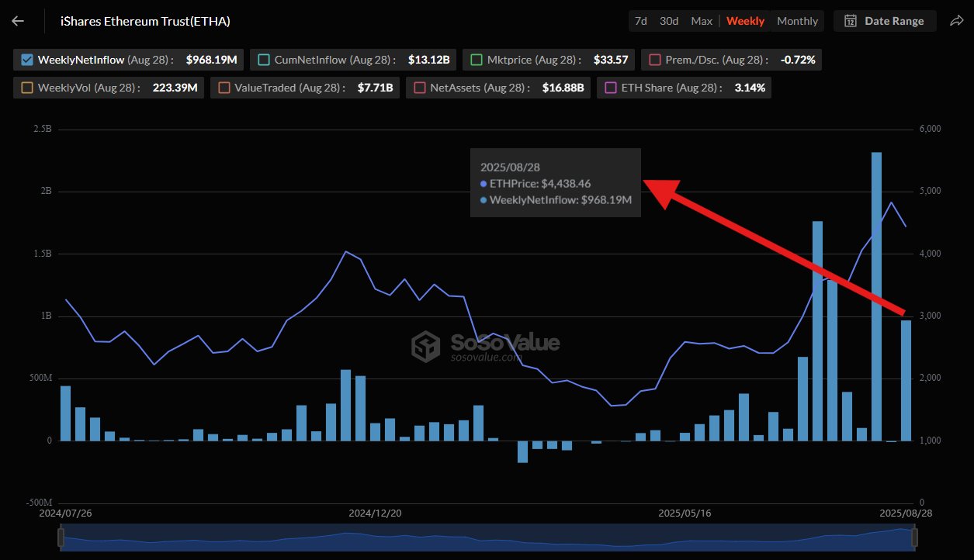Enable the CumNetInflow series checkbox

[263, 60]
